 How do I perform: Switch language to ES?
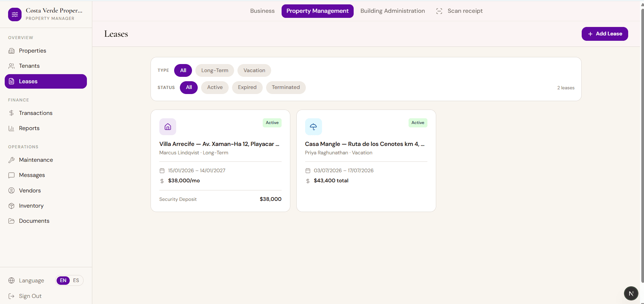76,280
